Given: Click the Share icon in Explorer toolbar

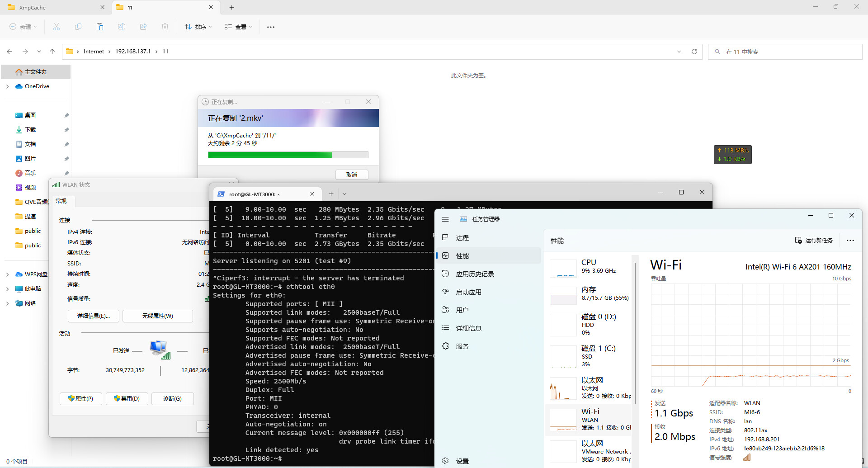Looking at the screenshot, I should (x=143, y=27).
